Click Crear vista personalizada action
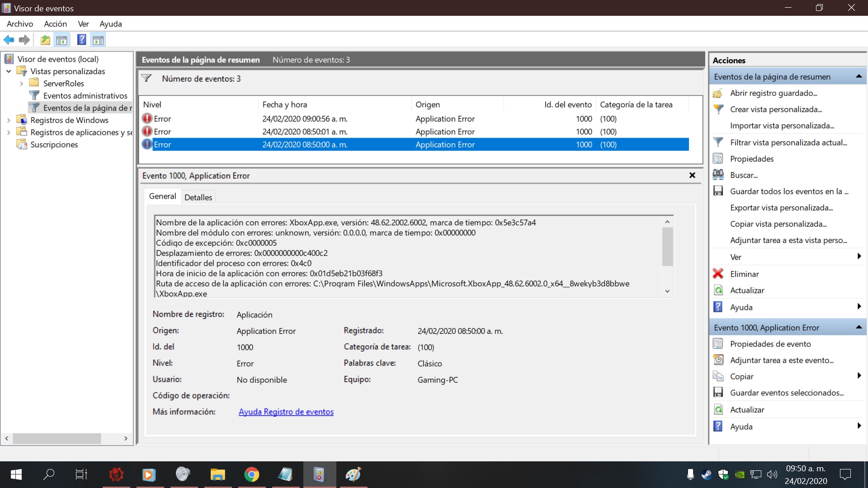Viewport: 868px width, 488px height. pos(776,109)
